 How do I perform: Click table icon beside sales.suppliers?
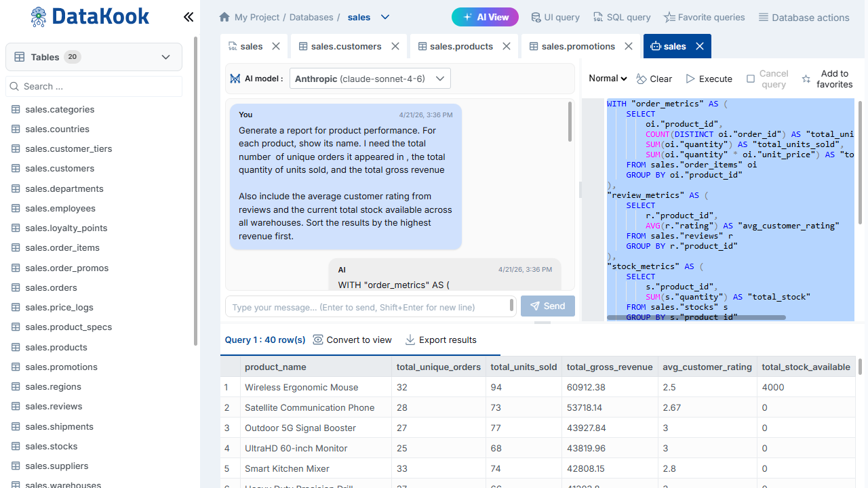[16, 466]
